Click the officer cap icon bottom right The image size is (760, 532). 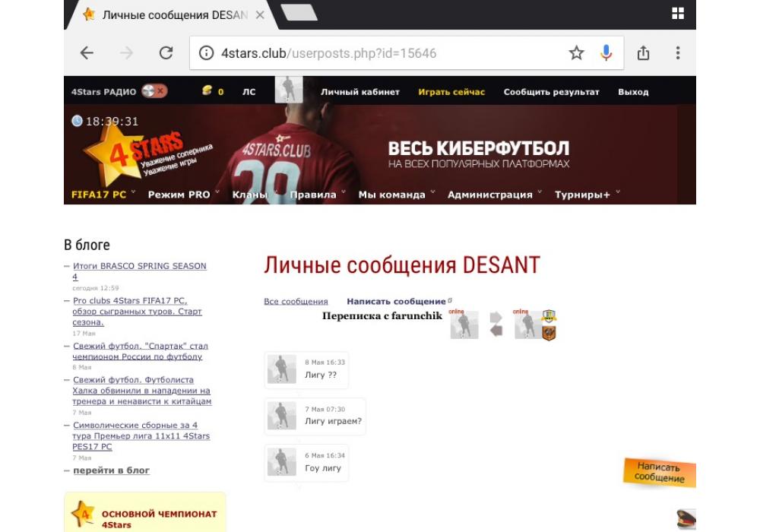686,519
